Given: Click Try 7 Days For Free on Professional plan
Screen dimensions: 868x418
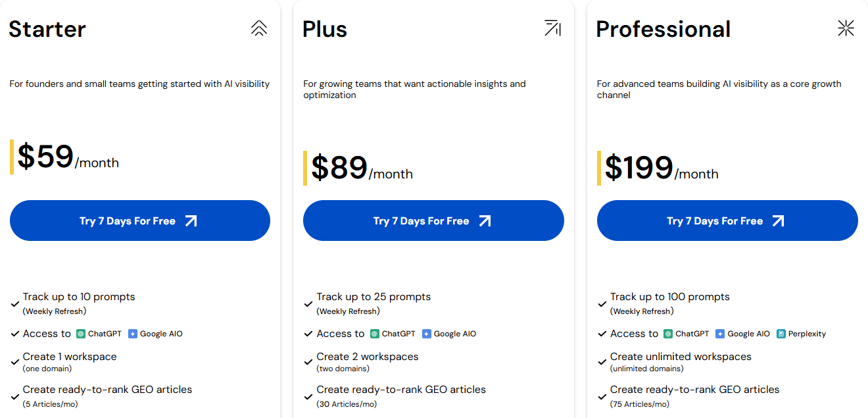Looking at the screenshot, I should coord(727,221).
